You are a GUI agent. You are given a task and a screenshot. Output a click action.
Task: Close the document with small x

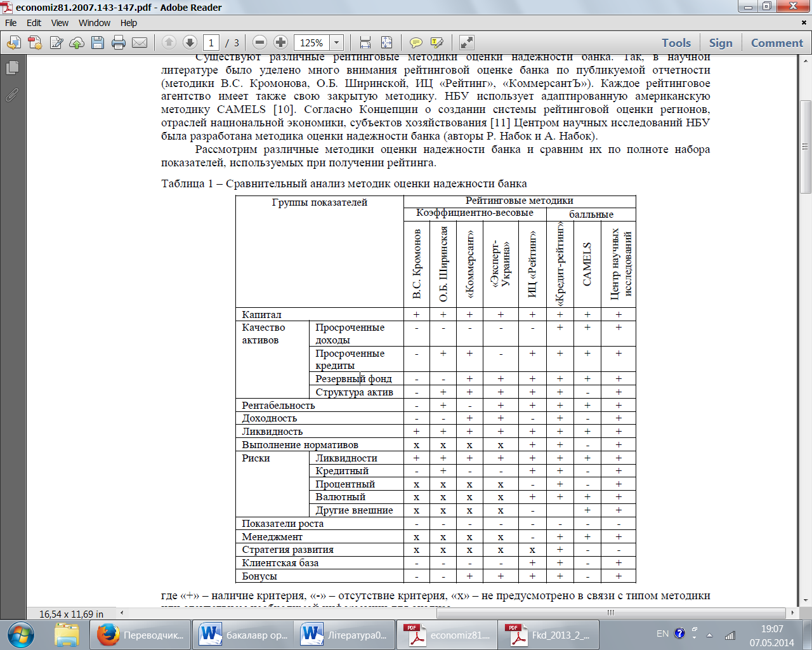(x=804, y=23)
